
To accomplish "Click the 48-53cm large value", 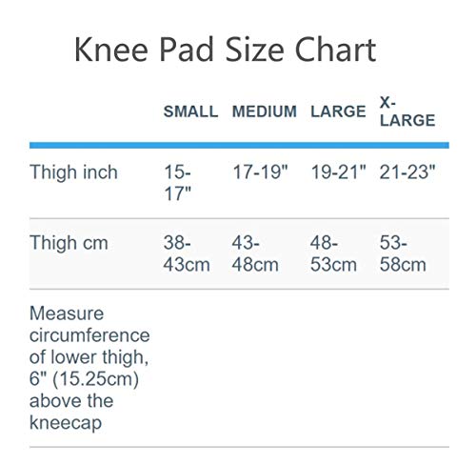I will click(x=333, y=253).
